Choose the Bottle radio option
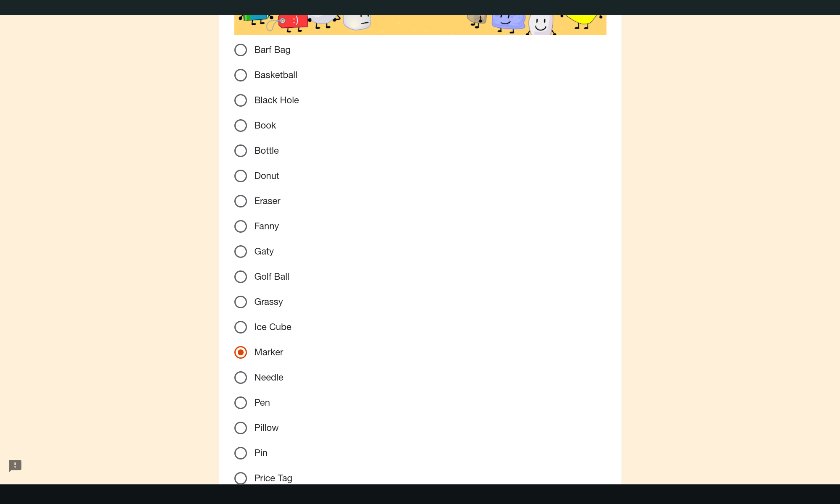Viewport: 840px width, 504px height. click(241, 151)
